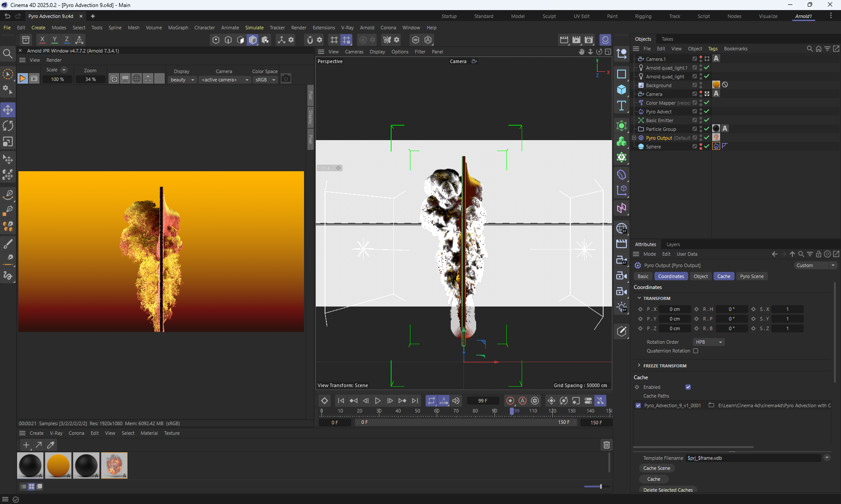Open the beauty Display dropdown
This screenshot has height=504, width=841.
[182, 80]
